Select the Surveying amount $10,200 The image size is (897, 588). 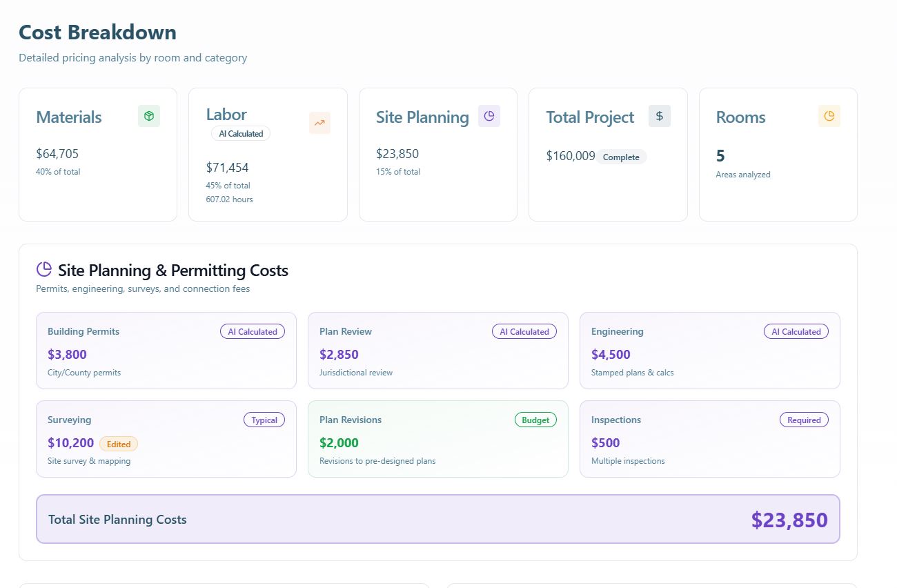tap(70, 443)
